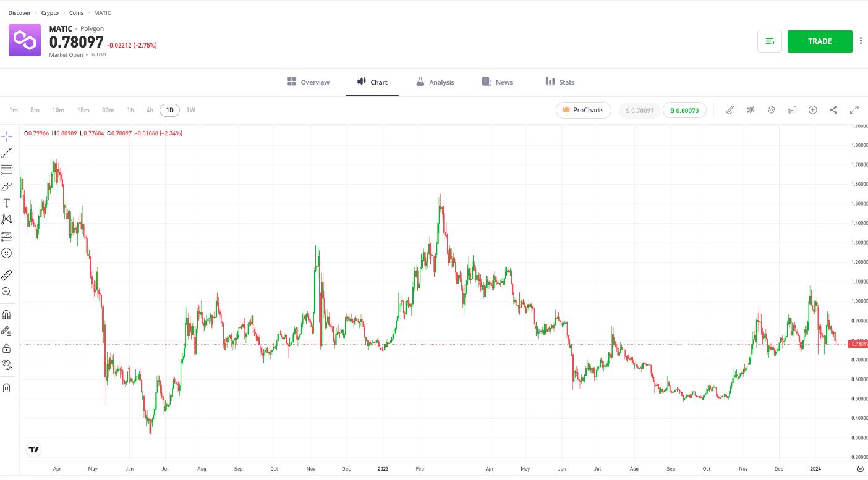Image resolution: width=868 pixels, height=480 pixels.
Task: Open the Stats tab
Action: click(560, 82)
